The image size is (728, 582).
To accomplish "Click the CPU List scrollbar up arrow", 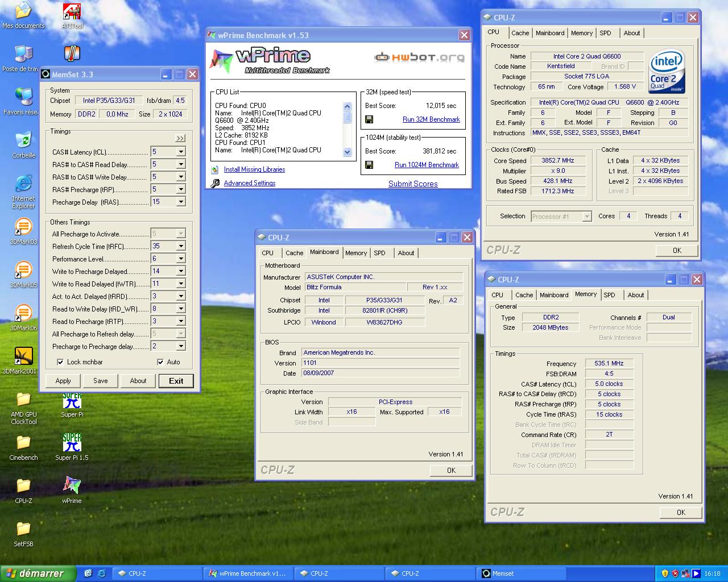I will click(348, 106).
